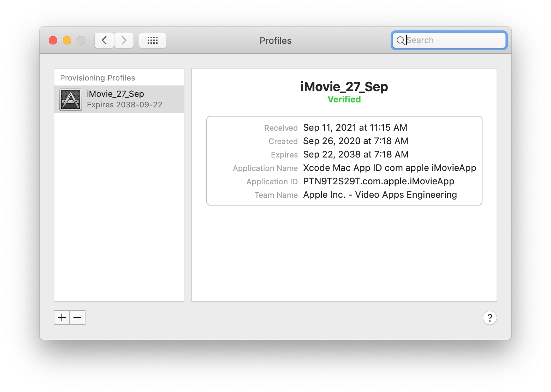Open Show All preferences grid icon

(x=153, y=40)
